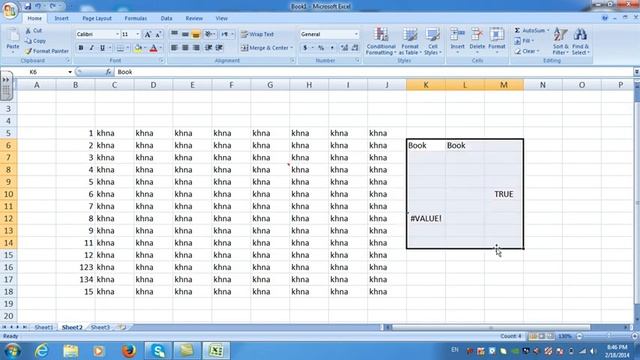Increase font size with Grow Font
Viewport: 640px width, 360px height.
148,34
